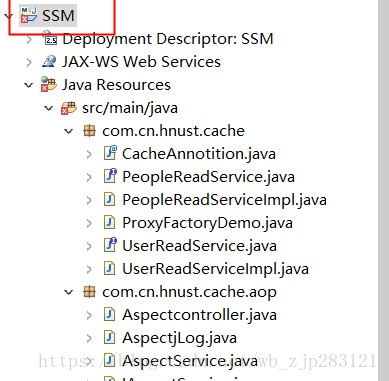Click the Deployment Descriptor icon

tap(50, 38)
